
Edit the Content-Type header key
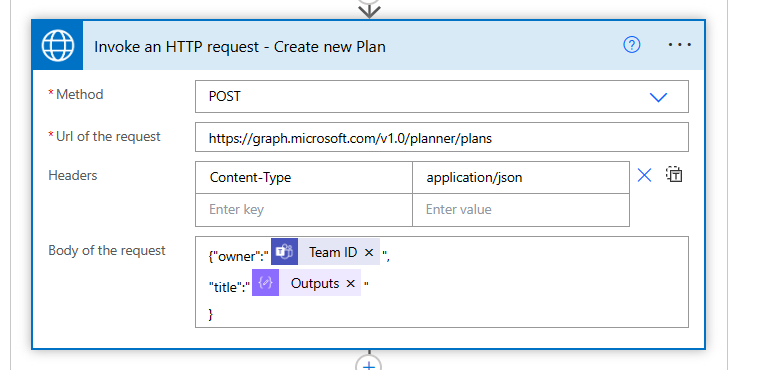click(x=304, y=178)
